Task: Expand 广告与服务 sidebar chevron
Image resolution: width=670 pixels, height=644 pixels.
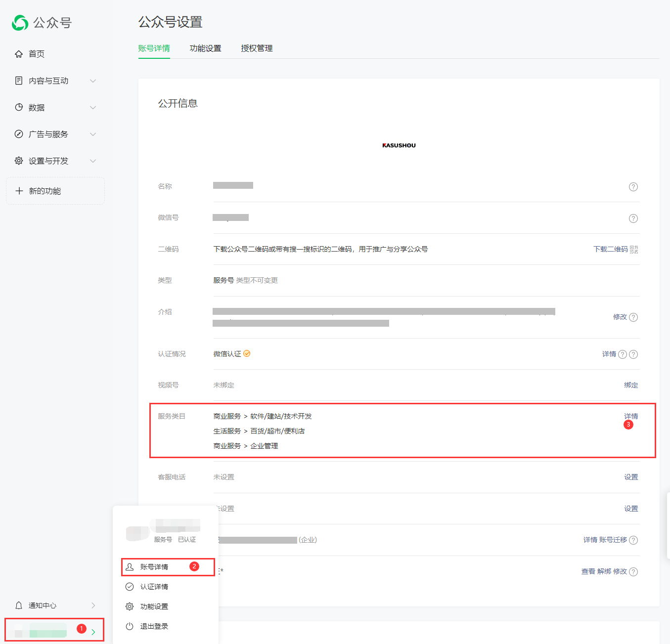Action: point(93,134)
